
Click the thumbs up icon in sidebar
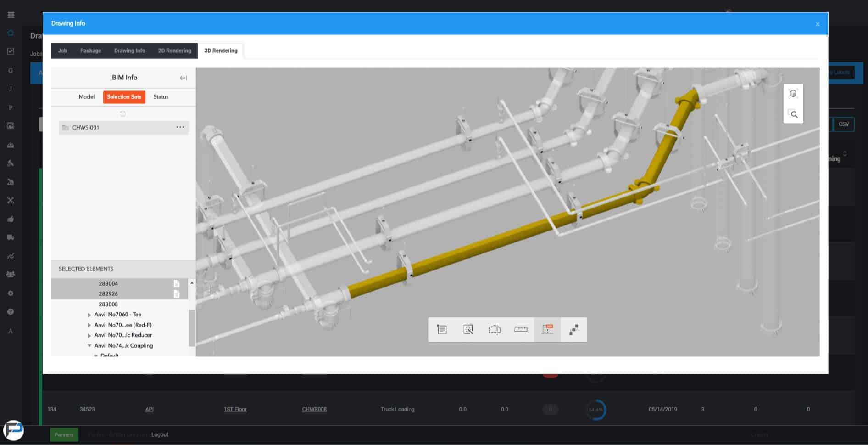(11, 219)
